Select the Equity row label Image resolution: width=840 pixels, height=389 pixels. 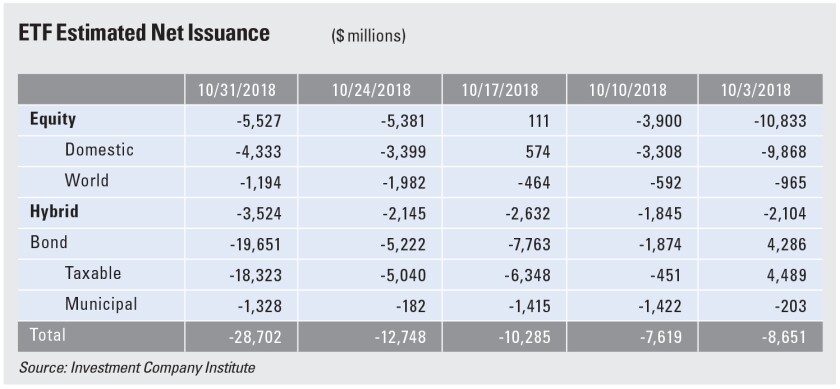point(52,119)
